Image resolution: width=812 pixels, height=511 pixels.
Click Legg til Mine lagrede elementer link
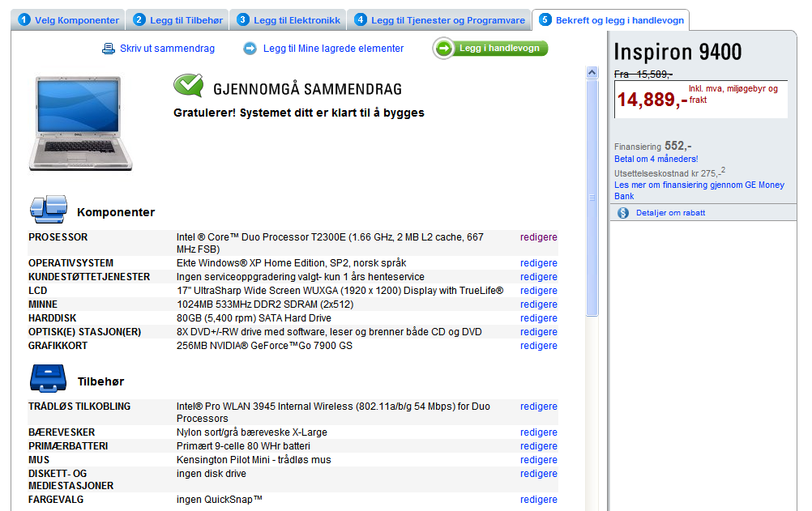tap(334, 49)
